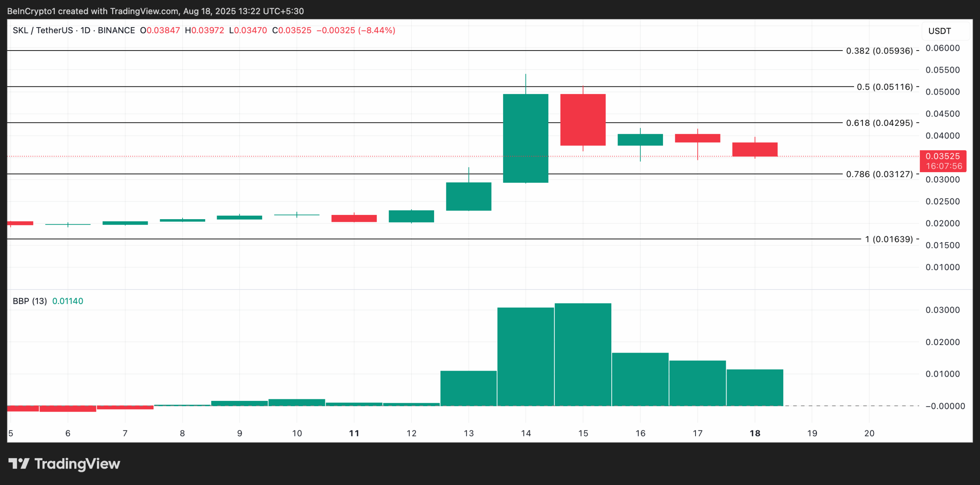
Task: Click the date 18 on the time axis
Action: click(x=755, y=433)
